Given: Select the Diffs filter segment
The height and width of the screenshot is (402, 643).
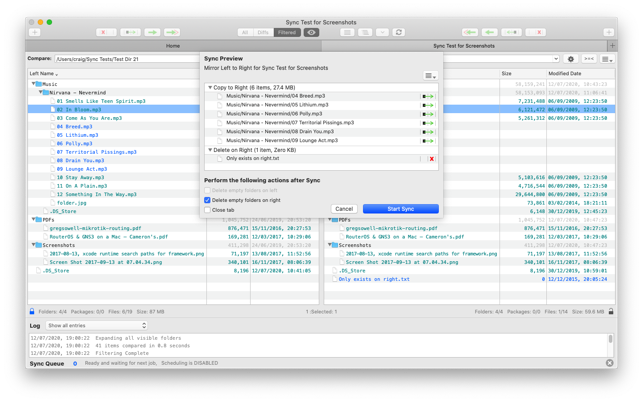Looking at the screenshot, I should click(263, 32).
